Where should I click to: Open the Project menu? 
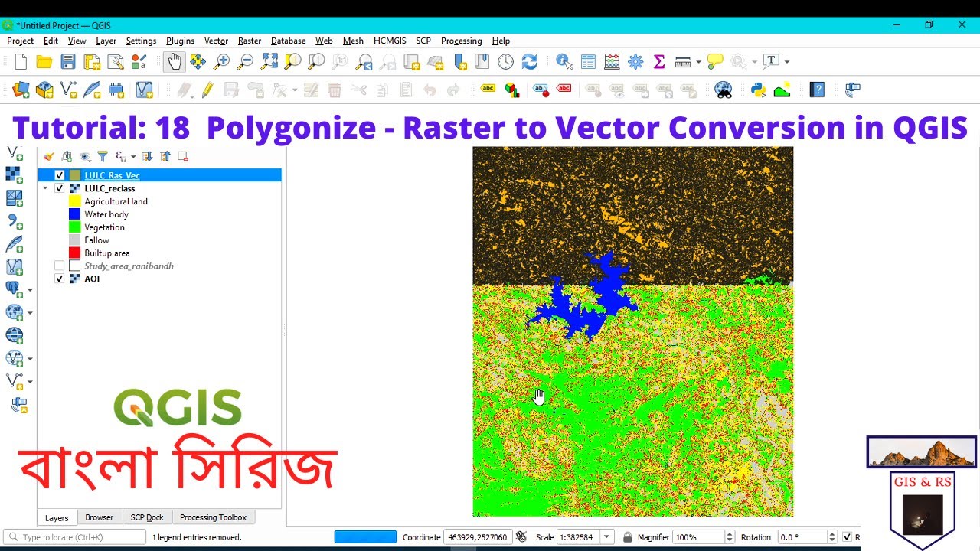(x=21, y=41)
